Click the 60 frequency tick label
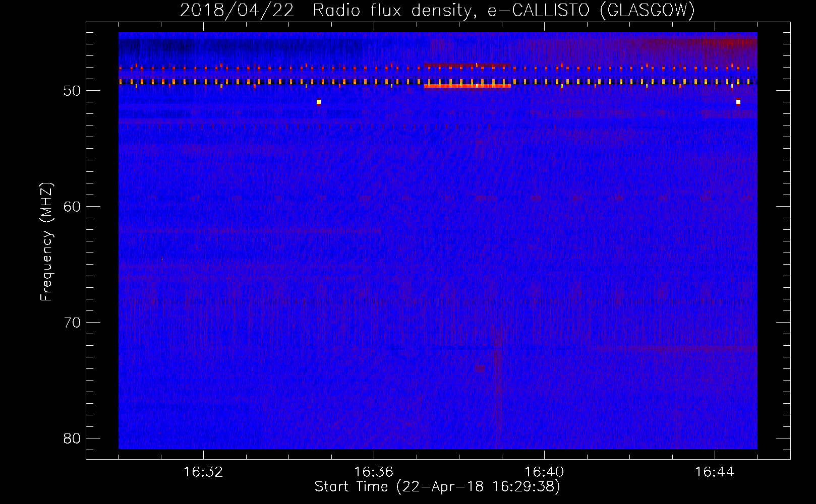The width and height of the screenshot is (816, 504). pyautogui.click(x=72, y=207)
